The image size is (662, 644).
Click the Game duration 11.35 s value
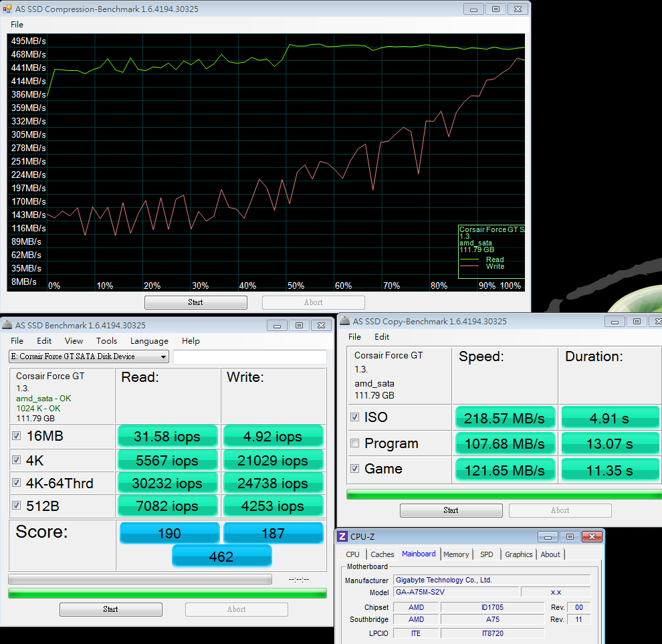pos(610,470)
